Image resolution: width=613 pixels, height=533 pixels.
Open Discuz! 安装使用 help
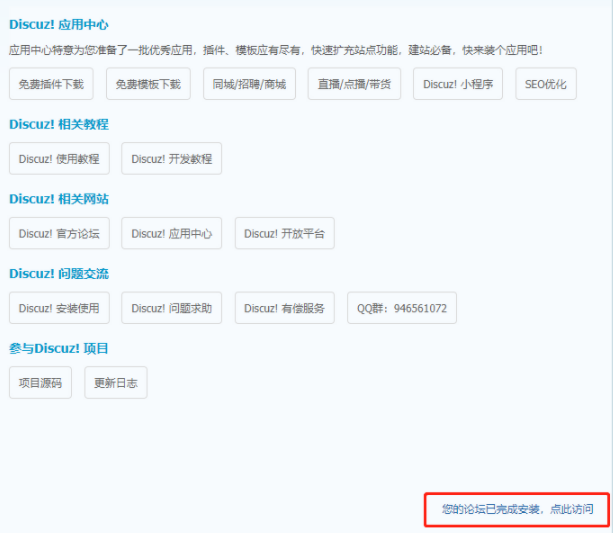coord(59,308)
